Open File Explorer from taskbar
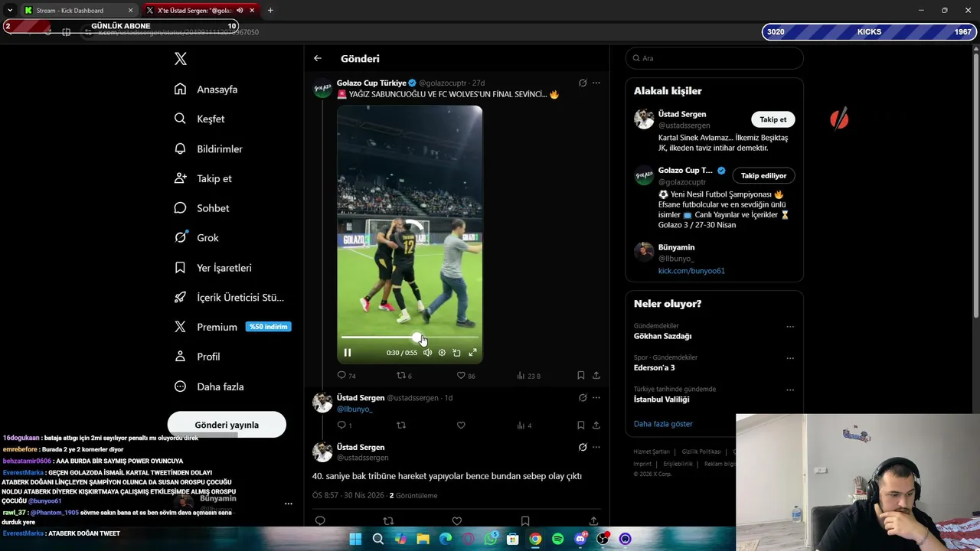 point(423,539)
